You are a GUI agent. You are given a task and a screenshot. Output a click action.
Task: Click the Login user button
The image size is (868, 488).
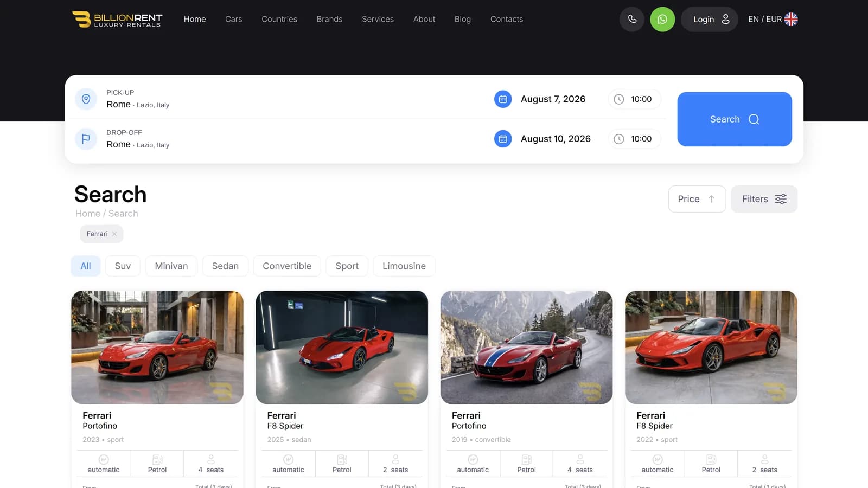[x=709, y=19]
